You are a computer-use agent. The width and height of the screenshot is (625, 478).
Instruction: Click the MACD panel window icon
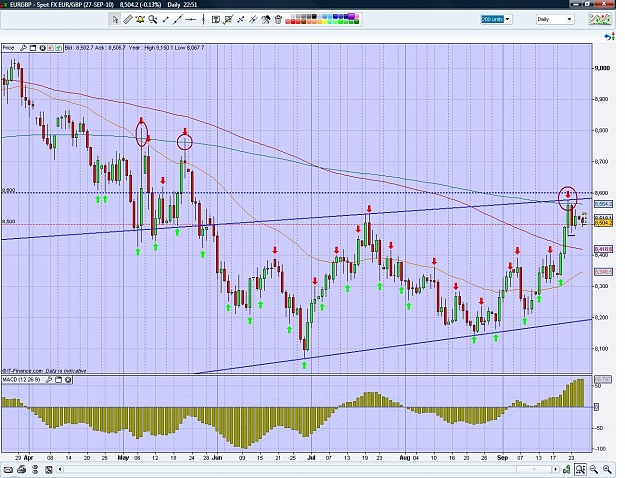point(58,380)
